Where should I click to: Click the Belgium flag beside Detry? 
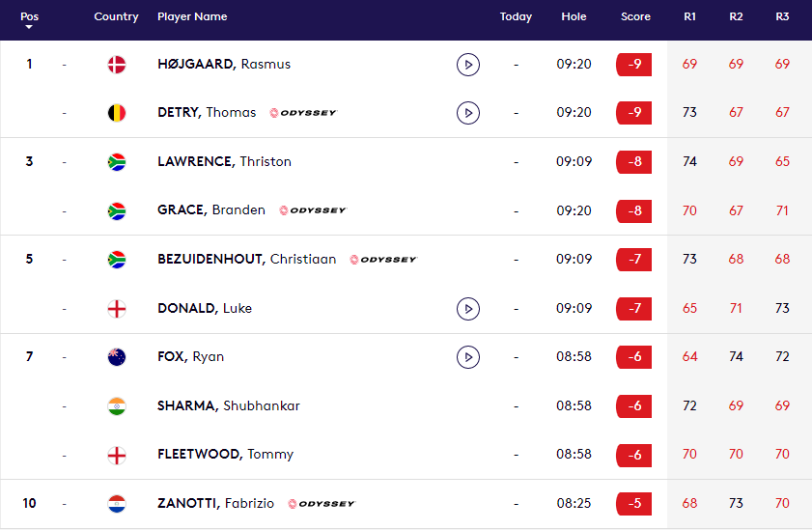click(117, 113)
